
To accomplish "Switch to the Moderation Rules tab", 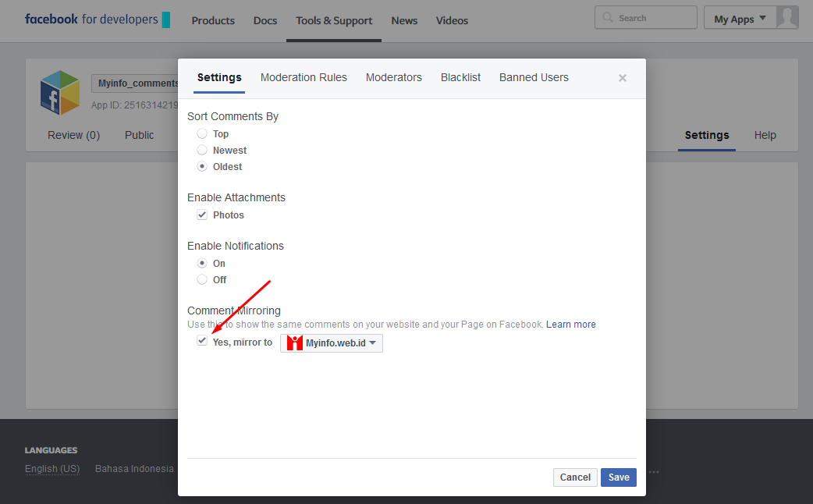I will click(304, 78).
